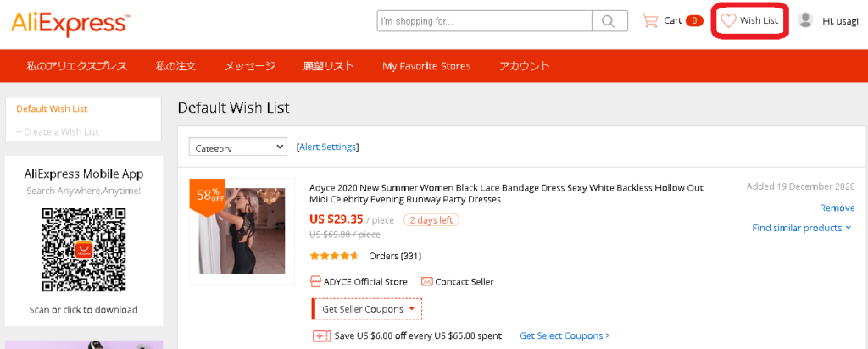Click the search input field
Viewport: 868px width, 349px height.
484,21
